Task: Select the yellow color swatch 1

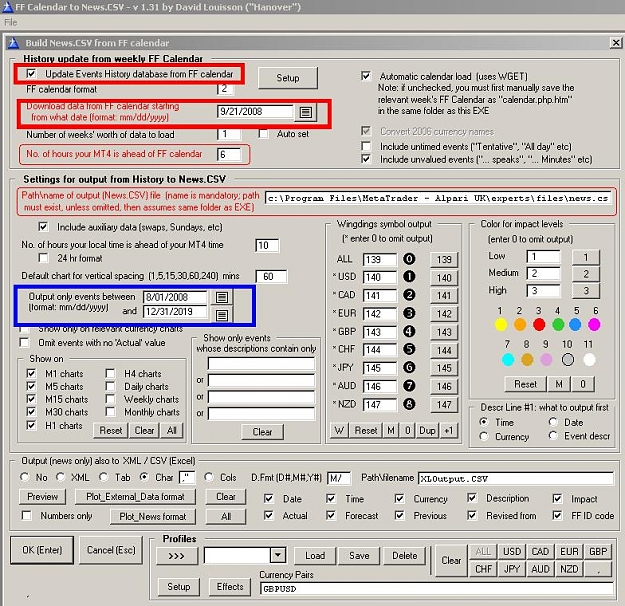Action: 501,325
